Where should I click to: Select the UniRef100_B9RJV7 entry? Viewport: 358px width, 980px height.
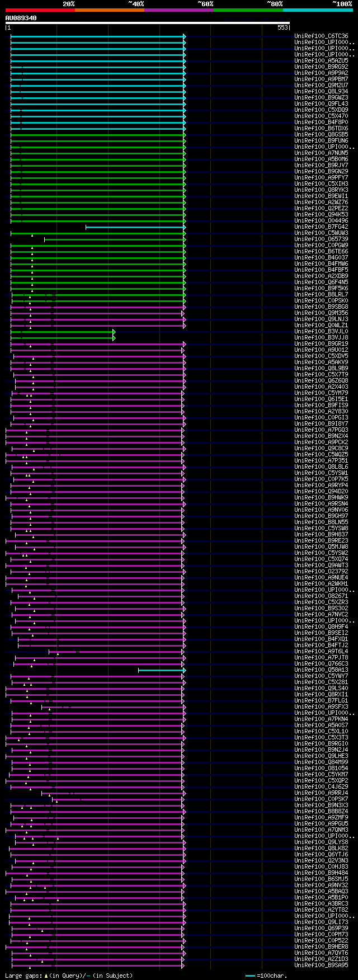click(321, 166)
